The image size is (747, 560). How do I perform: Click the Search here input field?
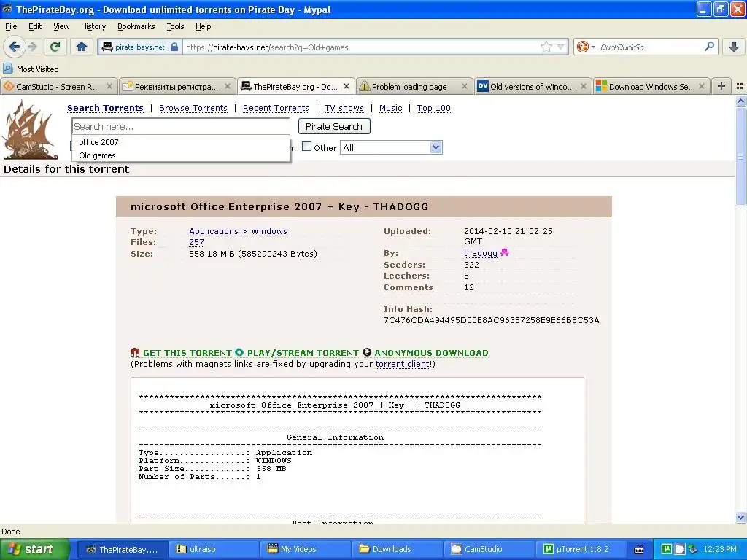pyautogui.click(x=182, y=126)
